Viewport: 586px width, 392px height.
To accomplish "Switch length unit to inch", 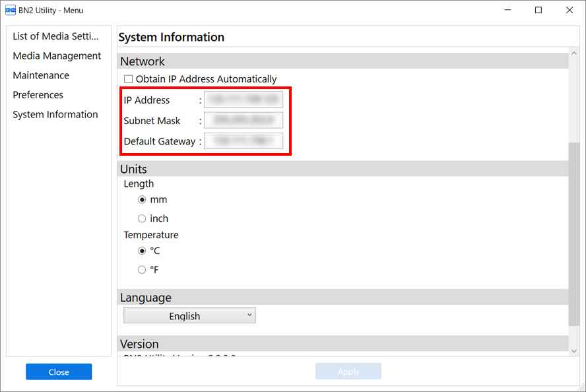I will tap(142, 218).
